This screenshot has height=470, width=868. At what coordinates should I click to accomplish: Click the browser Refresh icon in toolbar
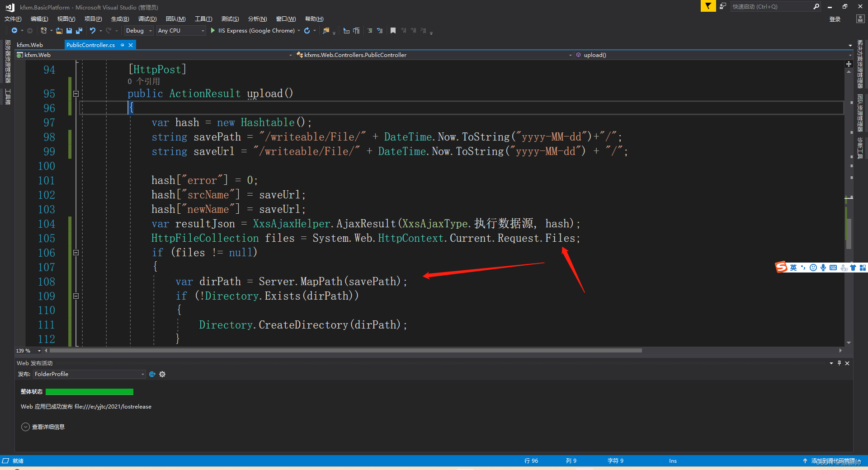(307, 31)
